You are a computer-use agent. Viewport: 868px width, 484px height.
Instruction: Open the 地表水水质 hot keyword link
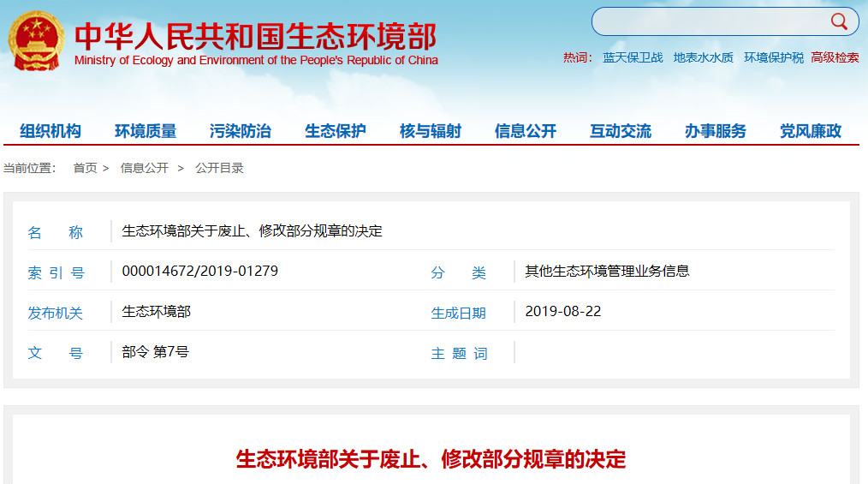point(703,57)
